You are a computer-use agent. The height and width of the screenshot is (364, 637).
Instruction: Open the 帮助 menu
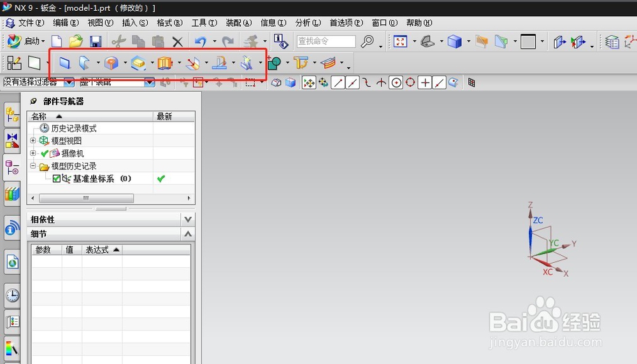[419, 23]
